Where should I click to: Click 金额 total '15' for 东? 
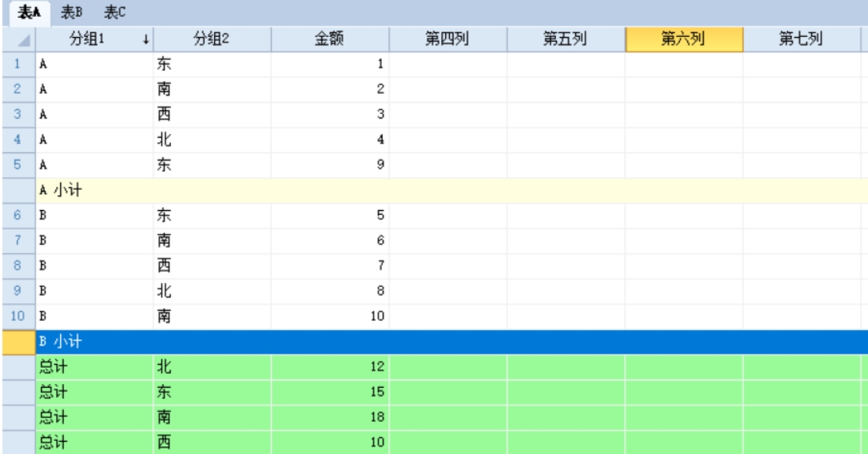pyautogui.click(x=330, y=392)
